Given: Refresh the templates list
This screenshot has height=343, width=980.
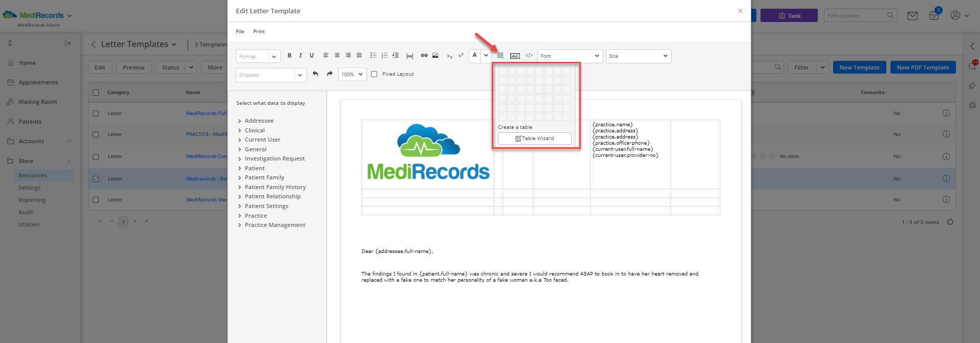Looking at the screenshot, I should coord(950,222).
